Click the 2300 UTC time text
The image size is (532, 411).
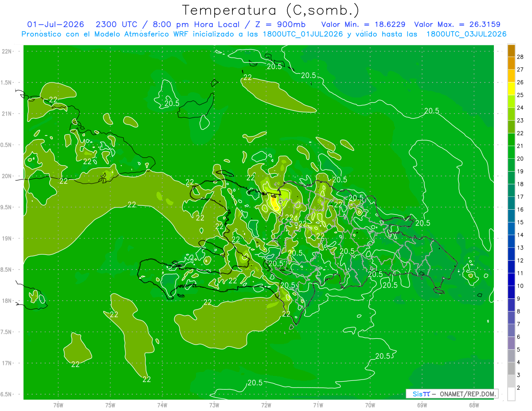coord(117,24)
